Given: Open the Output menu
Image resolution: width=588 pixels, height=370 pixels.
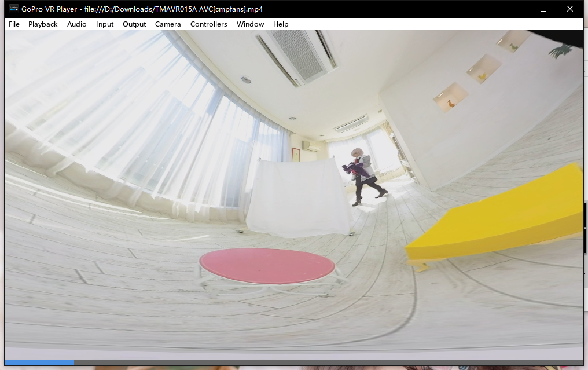Looking at the screenshot, I should [134, 24].
